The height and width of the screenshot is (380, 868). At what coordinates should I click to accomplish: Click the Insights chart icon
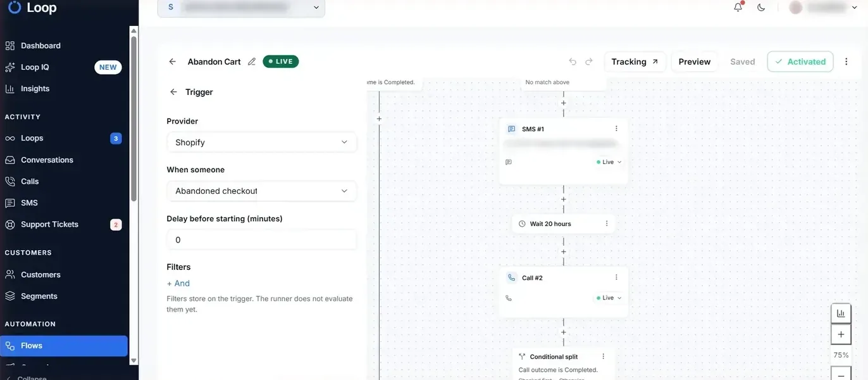pos(9,89)
